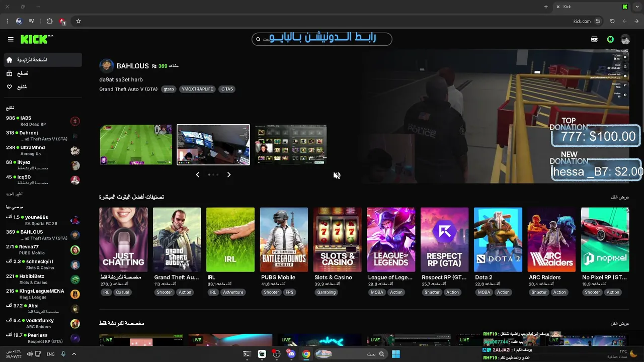Click the gtarp tag

pyautogui.click(x=169, y=89)
